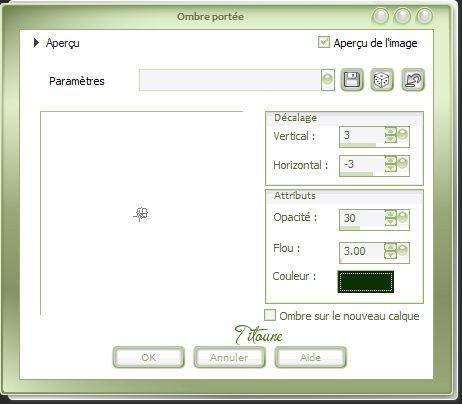Click inside the Opacité value field
This screenshot has height=404, width=462.
tap(362, 218)
